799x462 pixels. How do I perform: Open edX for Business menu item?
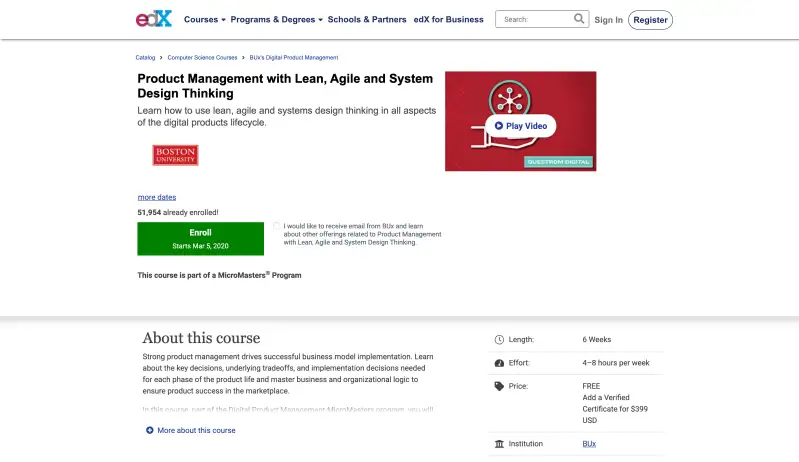448,19
